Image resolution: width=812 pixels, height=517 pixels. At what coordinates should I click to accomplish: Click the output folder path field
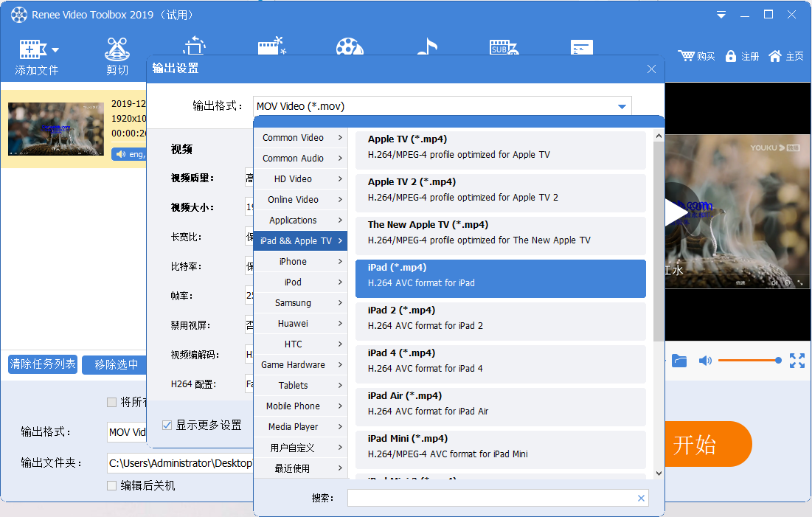(x=180, y=463)
